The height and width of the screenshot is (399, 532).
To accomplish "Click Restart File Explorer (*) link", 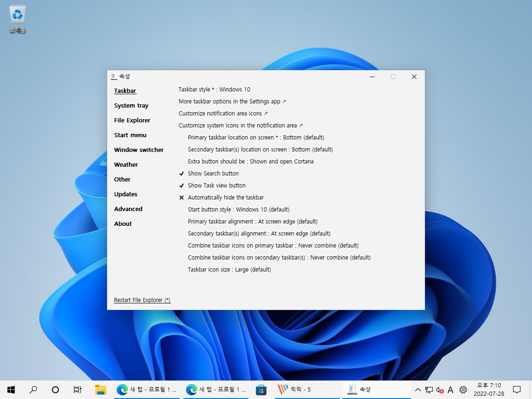I will click(142, 300).
